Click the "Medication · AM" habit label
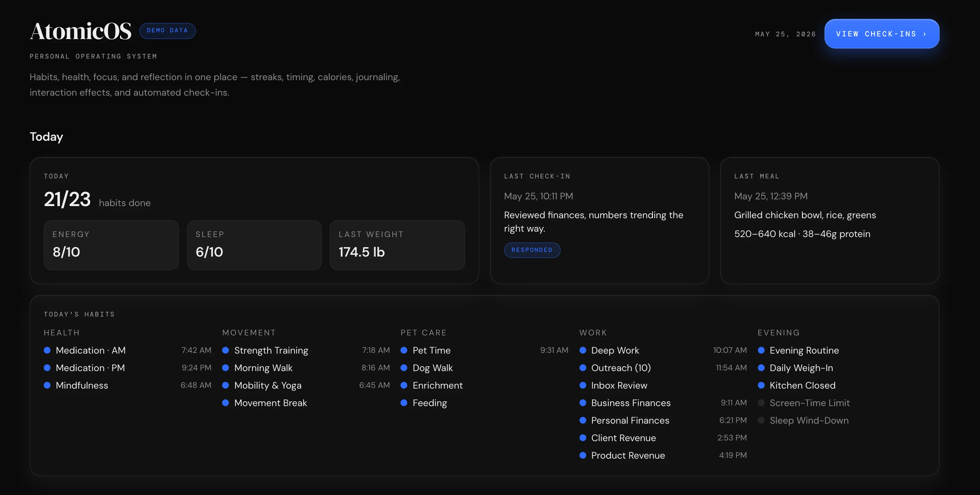980x495 pixels. click(x=91, y=350)
